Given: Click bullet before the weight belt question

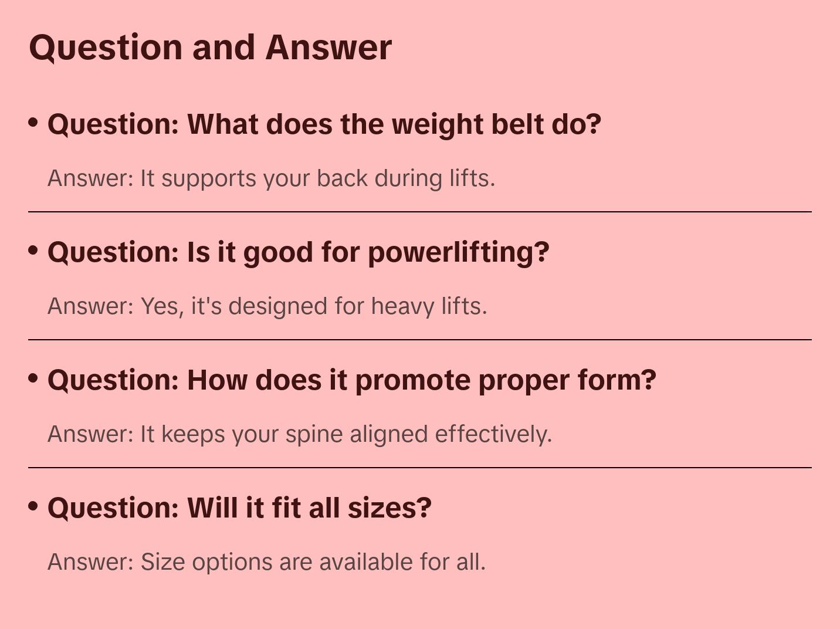Looking at the screenshot, I should click(x=33, y=123).
